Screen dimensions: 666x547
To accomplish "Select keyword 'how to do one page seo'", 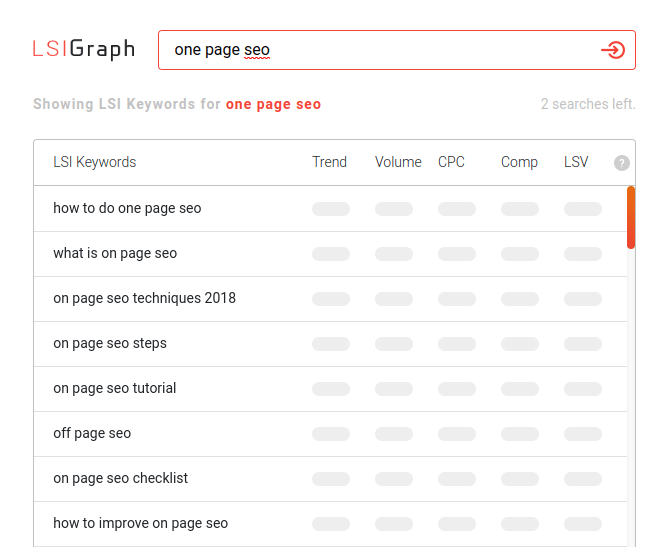I will point(127,208).
